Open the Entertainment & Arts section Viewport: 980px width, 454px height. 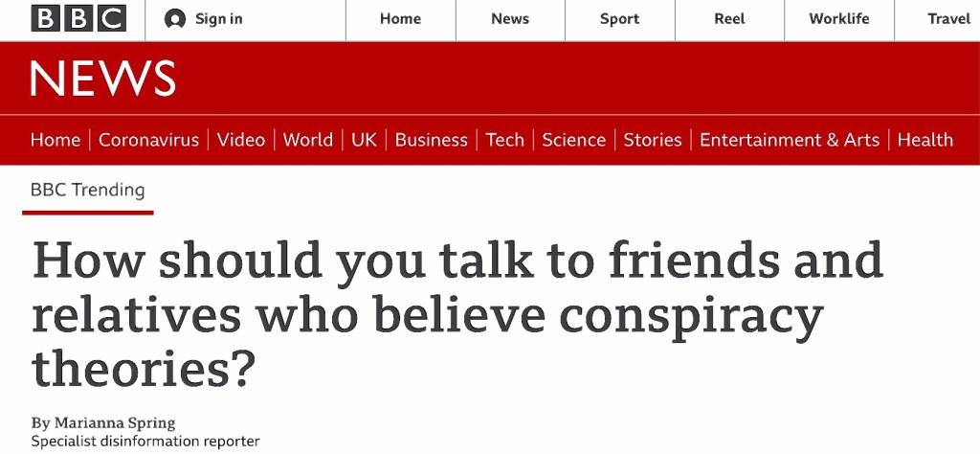[789, 140]
